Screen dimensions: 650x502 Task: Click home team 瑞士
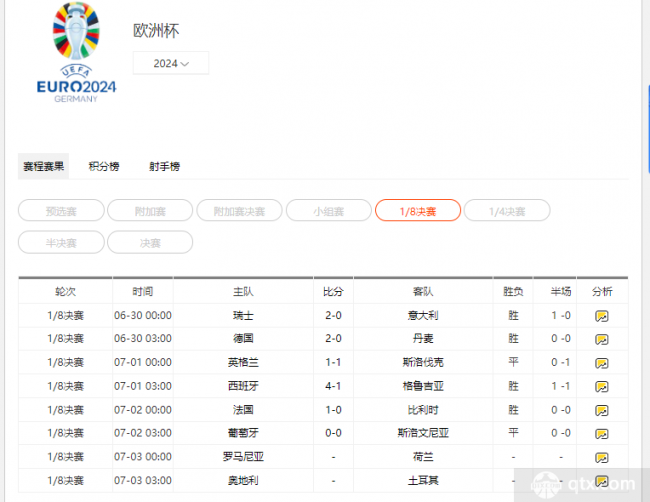click(x=243, y=315)
